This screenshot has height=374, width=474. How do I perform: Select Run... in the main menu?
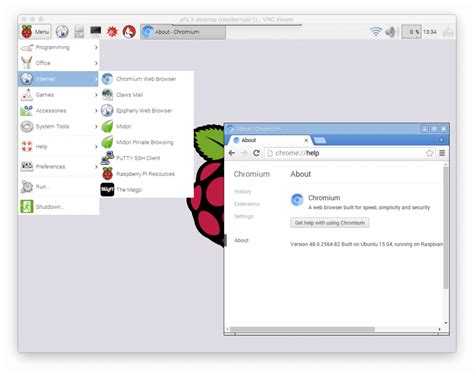tap(59, 187)
